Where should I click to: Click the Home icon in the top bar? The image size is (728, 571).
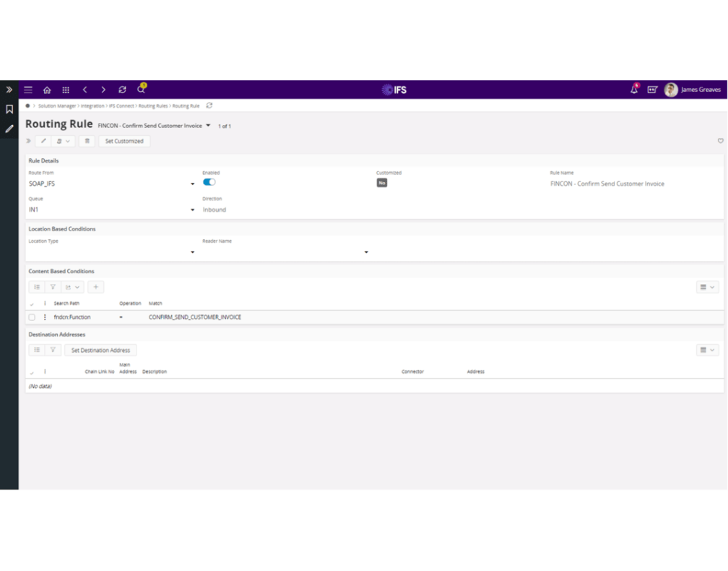click(47, 90)
